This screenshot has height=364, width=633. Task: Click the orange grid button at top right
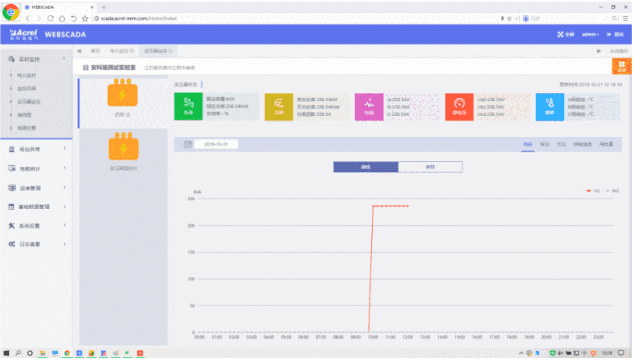pos(621,66)
